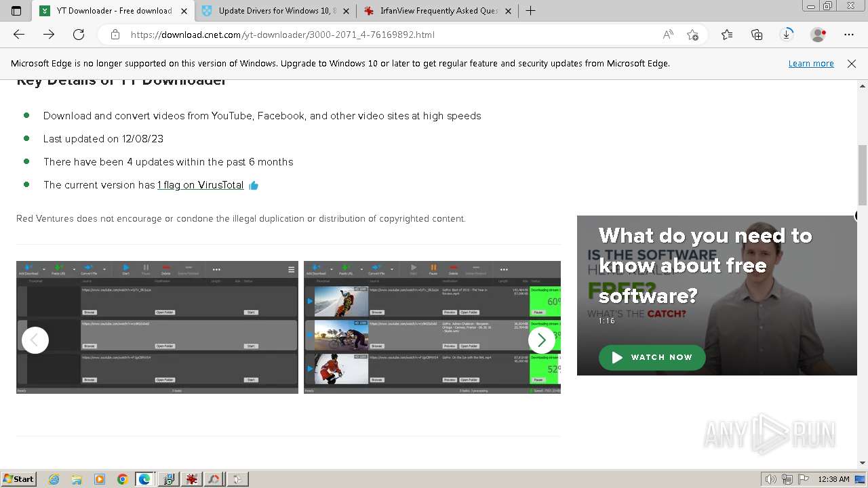The image size is (868, 488).
Task: Show next screenshot in gallery
Action: pyautogui.click(x=542, y=340)
